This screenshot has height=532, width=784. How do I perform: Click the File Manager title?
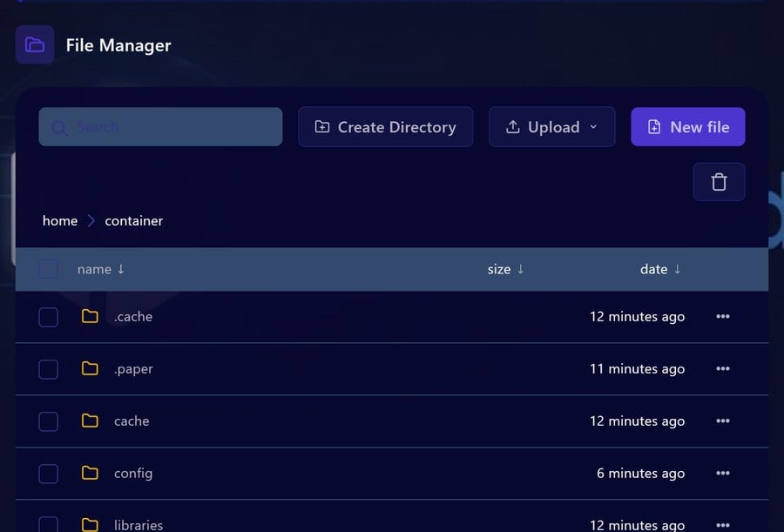click(x=118, y=45)
